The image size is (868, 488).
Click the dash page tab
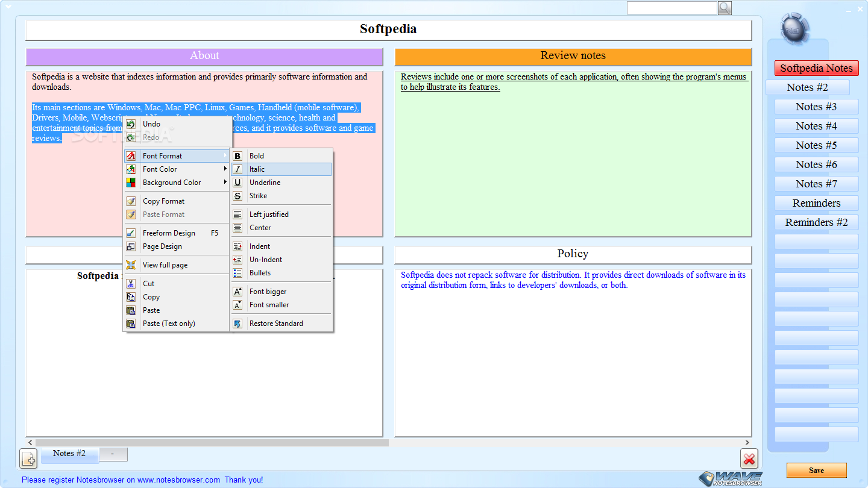[113, 454]
